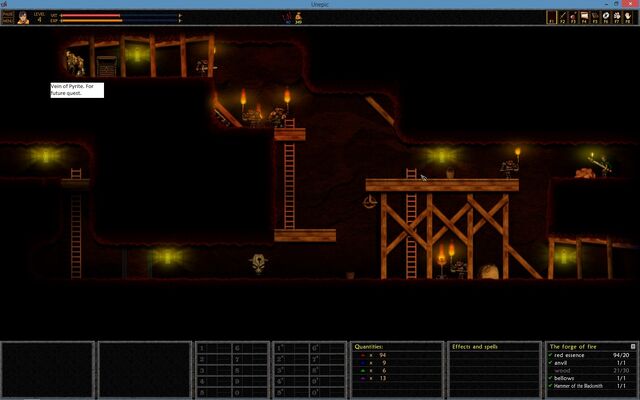Screen dimensions: 640x400
Task: Click the red essence quantity 94
Action: click(382, 355)
